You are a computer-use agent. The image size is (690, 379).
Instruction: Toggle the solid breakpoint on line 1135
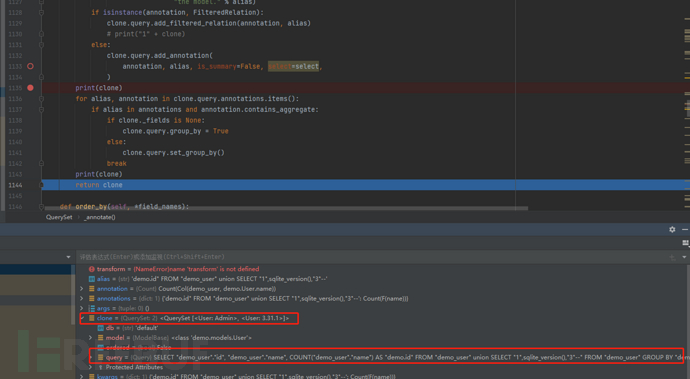[30, 88]
